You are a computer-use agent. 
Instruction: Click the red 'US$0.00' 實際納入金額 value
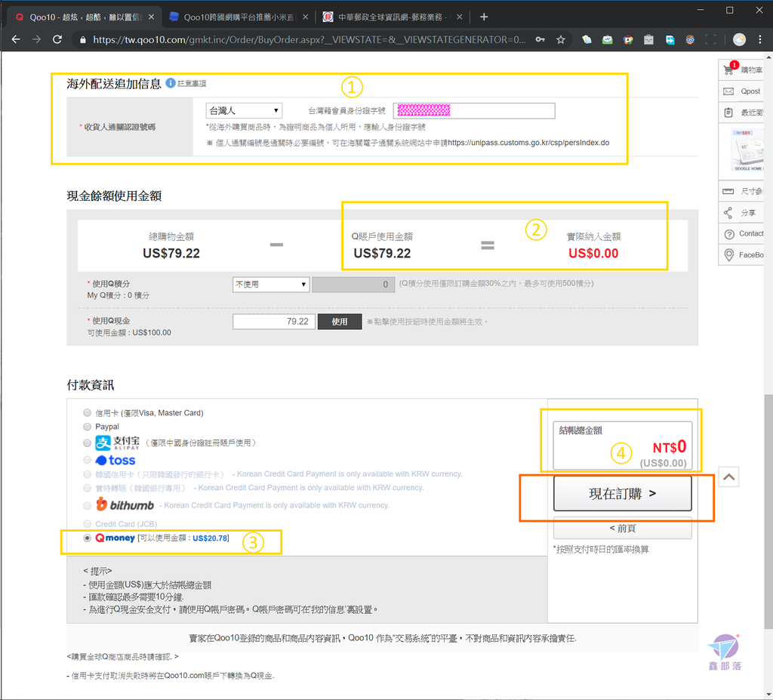pyautogui.click(x=593, y=253)
